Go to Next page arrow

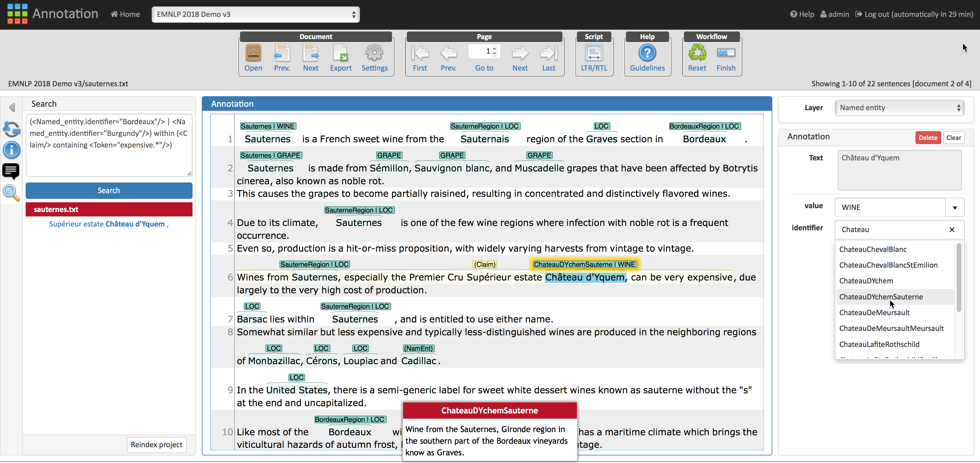click(520, 57)
